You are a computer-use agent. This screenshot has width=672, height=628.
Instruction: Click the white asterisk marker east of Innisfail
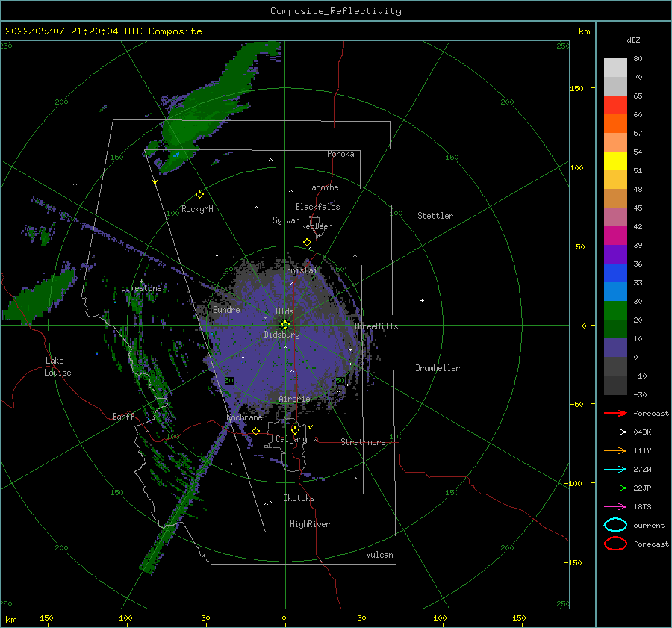click(x=355, y=256)
